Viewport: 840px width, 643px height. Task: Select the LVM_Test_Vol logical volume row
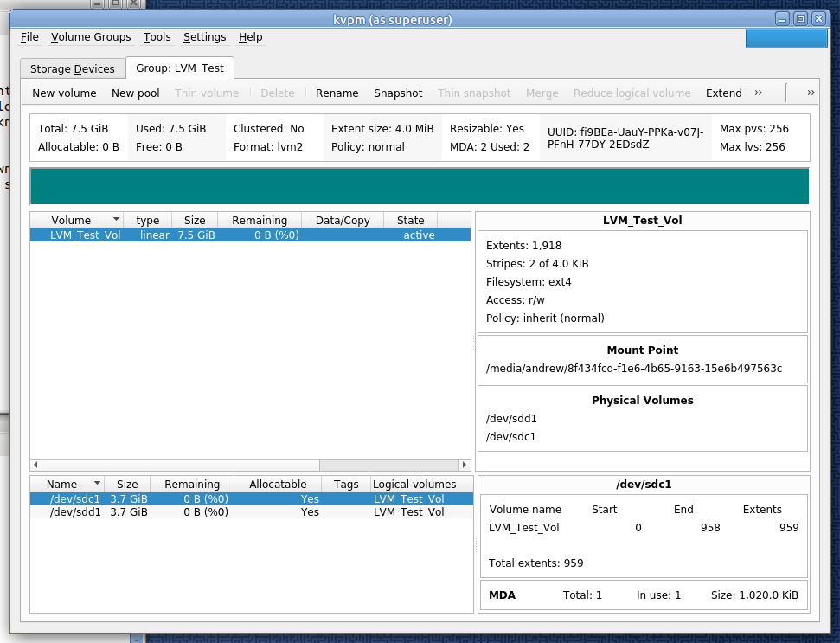[250, 235]
